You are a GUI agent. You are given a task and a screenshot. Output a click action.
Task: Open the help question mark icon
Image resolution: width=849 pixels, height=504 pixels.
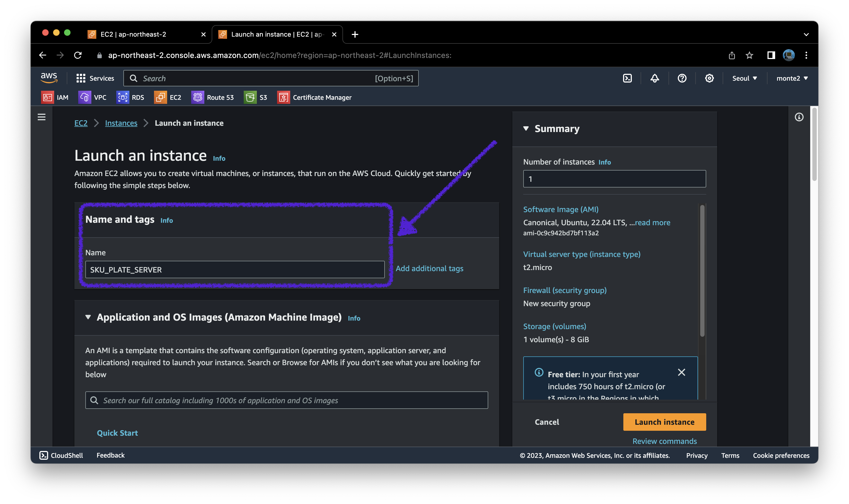[682, 78]
